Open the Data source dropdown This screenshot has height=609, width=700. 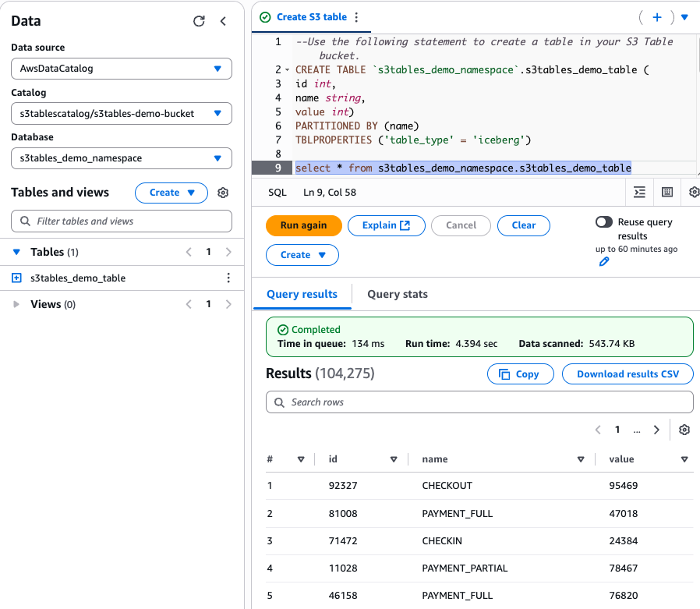(x=122, y=69)
